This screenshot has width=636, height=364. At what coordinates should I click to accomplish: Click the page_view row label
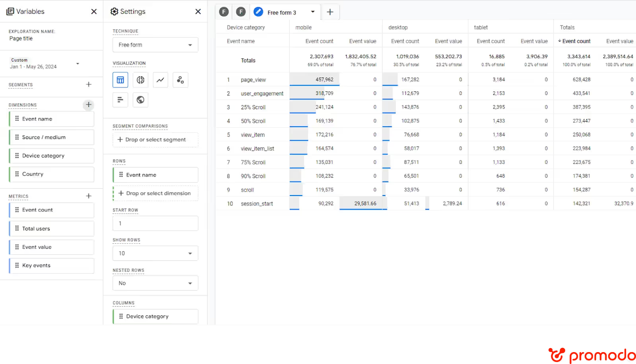pyautogui.click(x=253, y=79)
